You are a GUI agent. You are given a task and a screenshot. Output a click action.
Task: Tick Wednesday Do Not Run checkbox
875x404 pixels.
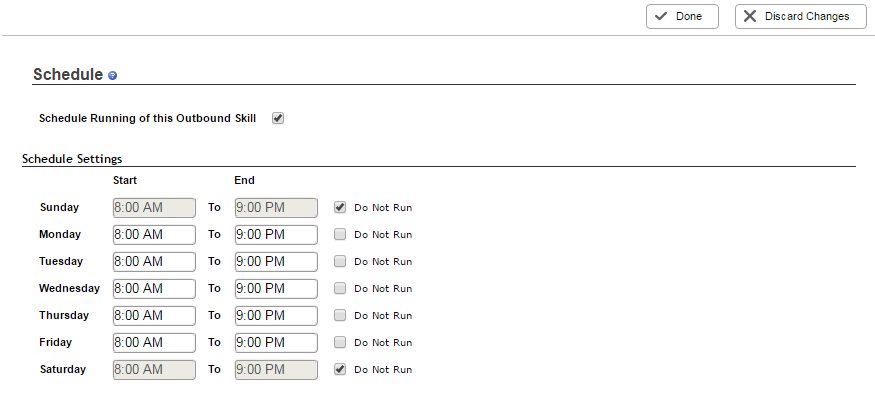point(340,288)
